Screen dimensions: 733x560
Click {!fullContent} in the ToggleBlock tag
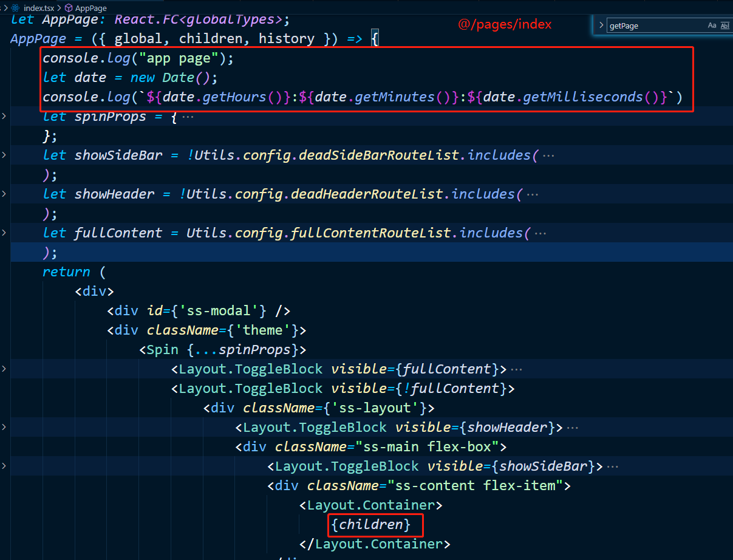(x=451, y=388)
